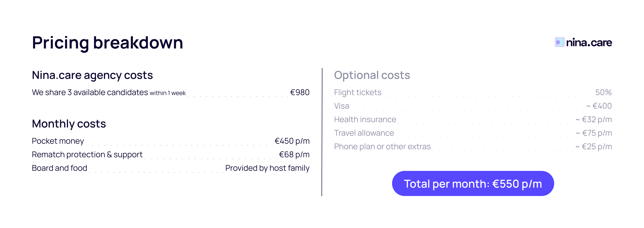
Task: Select Rematch protection & support label
Action: [x=87, y=154]
